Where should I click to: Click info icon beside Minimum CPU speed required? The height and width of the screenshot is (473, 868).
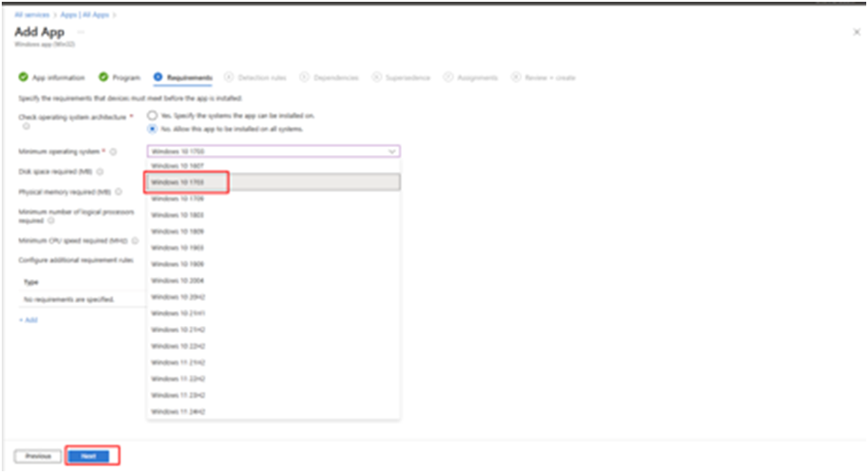click(x=135, y=241)
